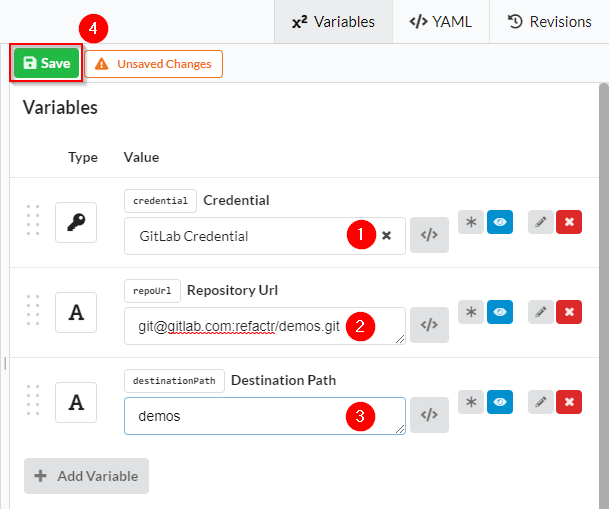Viewport: 609px width, 509px height.
Task: Toggle visibility eye for Destination Path
Action: click(x=500, y=402)
